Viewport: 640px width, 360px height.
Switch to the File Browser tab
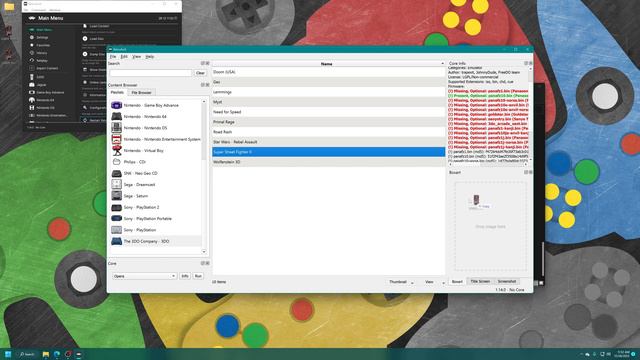(x=141, y=93)
